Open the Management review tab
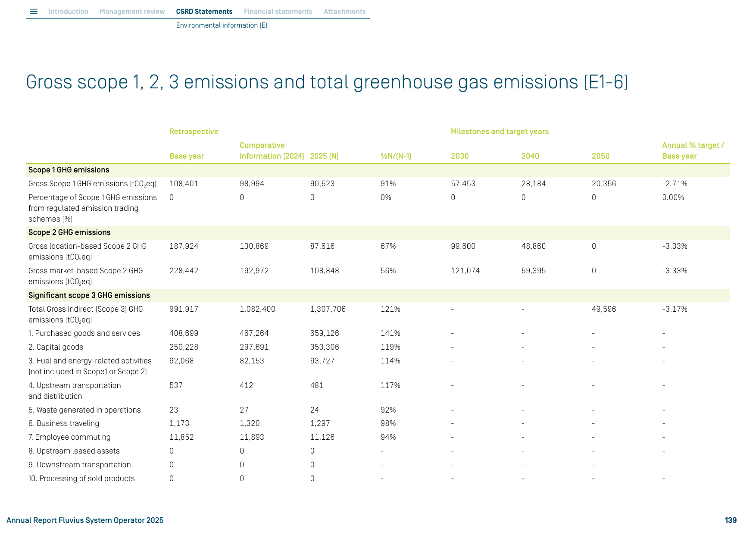Viewport: 756px width, 535px height. tap(132, 12)
